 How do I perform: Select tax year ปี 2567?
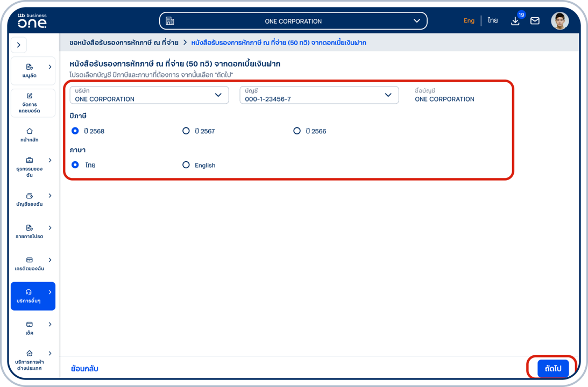coord(186,131)
